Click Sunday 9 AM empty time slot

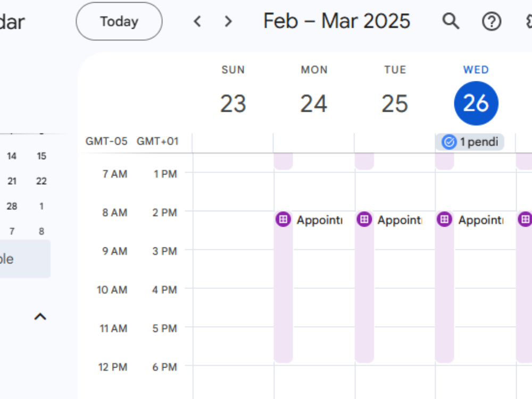(x=233, y=269)
